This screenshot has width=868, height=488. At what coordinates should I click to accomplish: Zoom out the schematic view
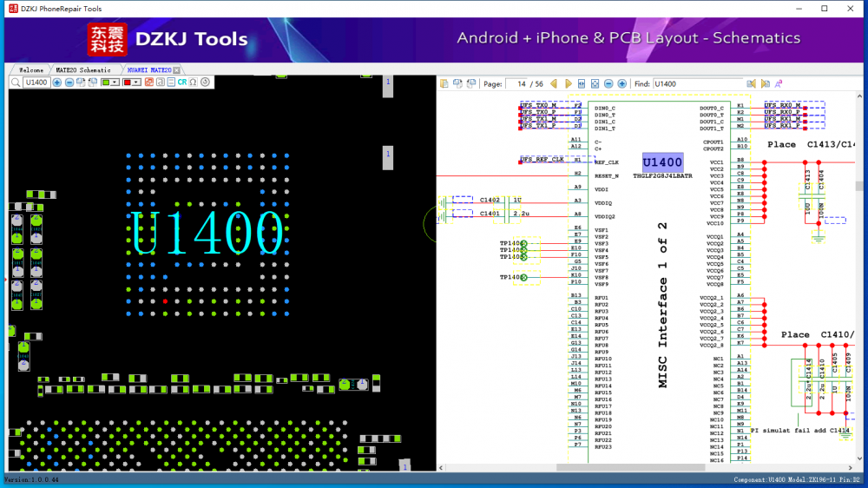coord(608,83)
